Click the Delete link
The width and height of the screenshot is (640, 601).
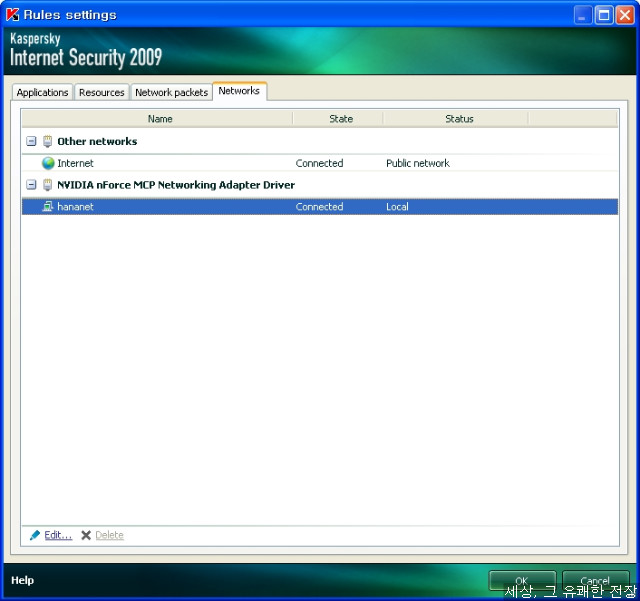point(109,535)
